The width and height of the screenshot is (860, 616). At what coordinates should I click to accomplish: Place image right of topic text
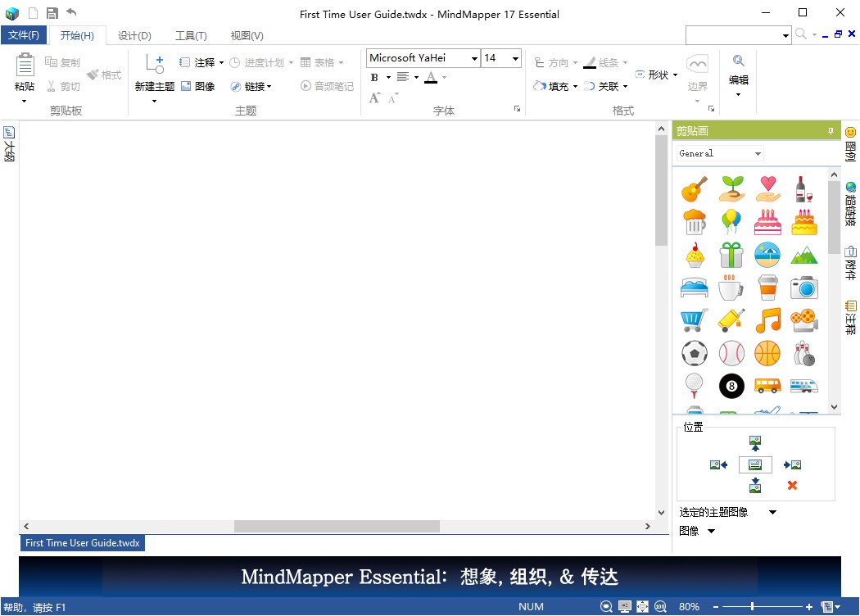793,464
